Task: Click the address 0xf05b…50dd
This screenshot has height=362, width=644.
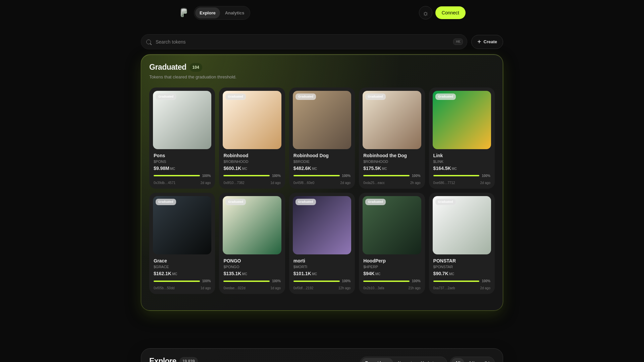Action: 164,288
